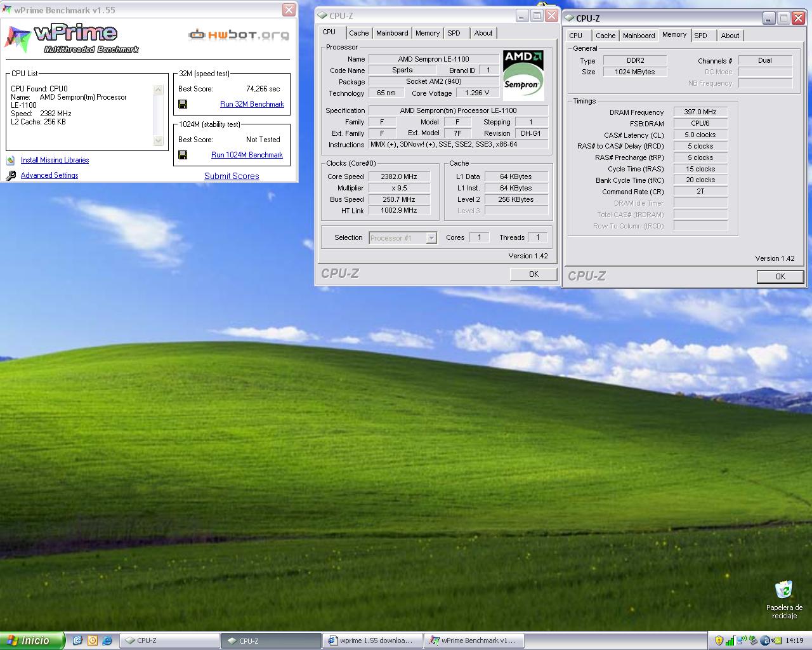812x650 pixels.
Task: Click the hwbot.org logo in wPrime
Action: (239, 34)
